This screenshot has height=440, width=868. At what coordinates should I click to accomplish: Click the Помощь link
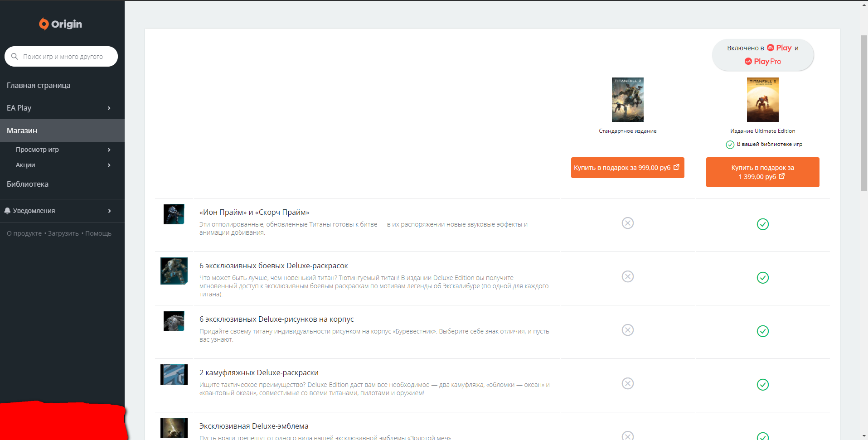[98, 233]
